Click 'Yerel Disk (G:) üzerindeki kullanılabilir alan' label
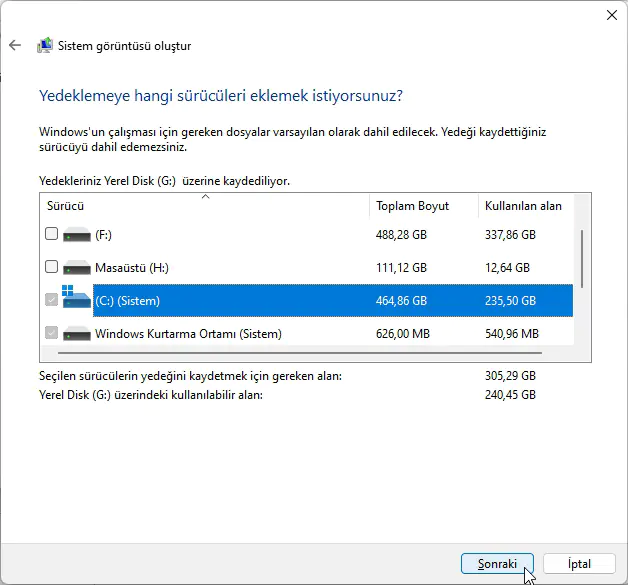 pyautogui.click(x=151, y=395)
